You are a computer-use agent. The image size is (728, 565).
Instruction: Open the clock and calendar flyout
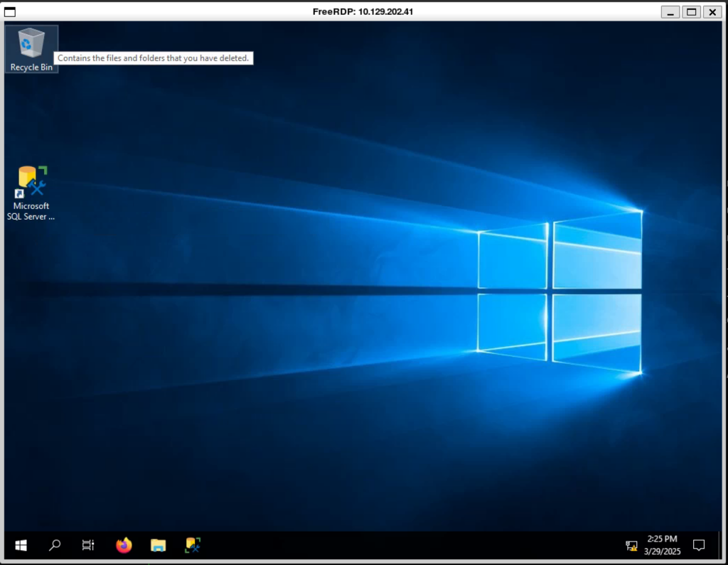point(662,545)
